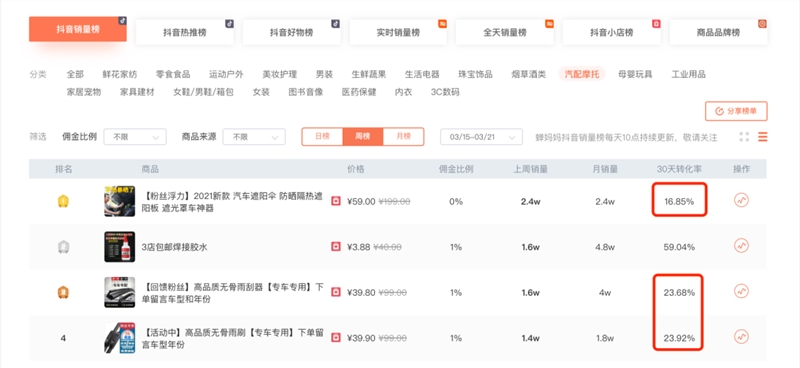Filter category by 运动户外
The image size is (800, 368).
[227, 75]
